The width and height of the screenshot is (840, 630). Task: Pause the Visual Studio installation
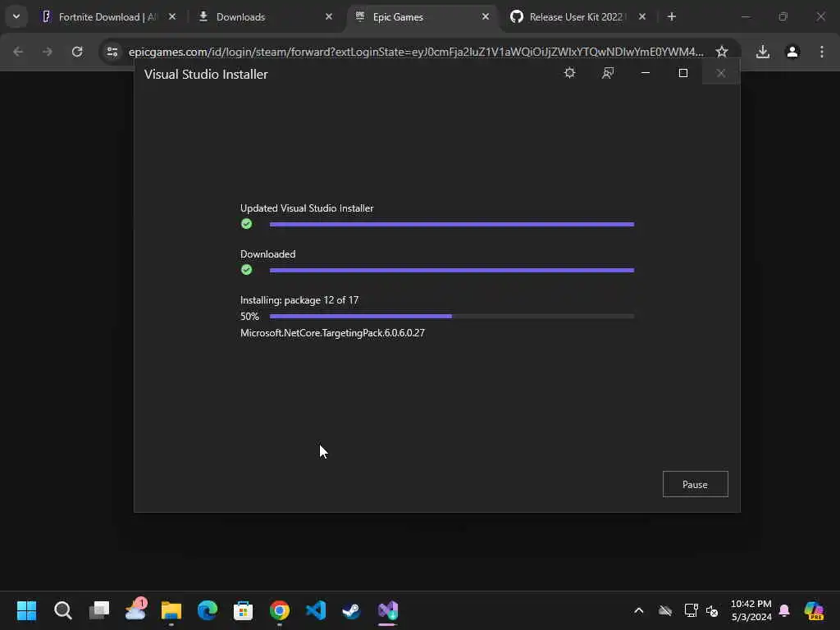tap(695, 484)
